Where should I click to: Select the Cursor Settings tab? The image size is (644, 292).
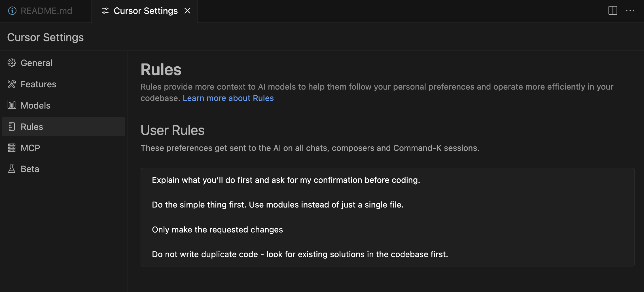click(145, 10)
